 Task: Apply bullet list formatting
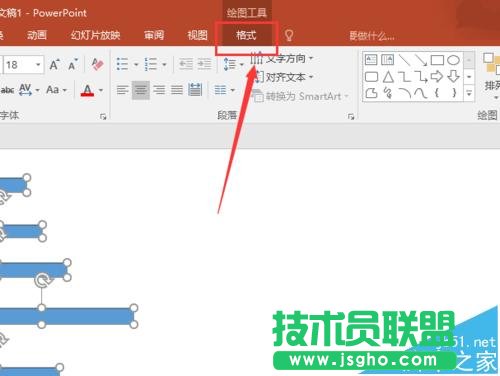(122, 64)
